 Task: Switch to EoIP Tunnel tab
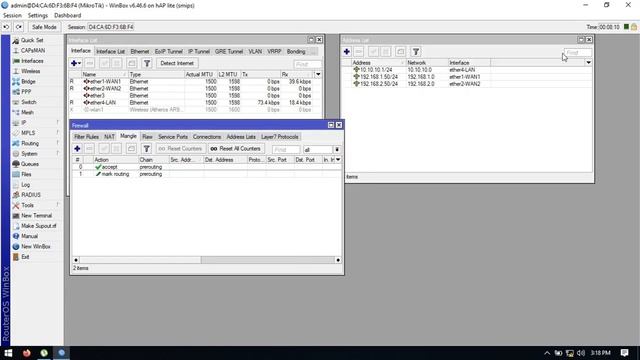coord(169,51)
